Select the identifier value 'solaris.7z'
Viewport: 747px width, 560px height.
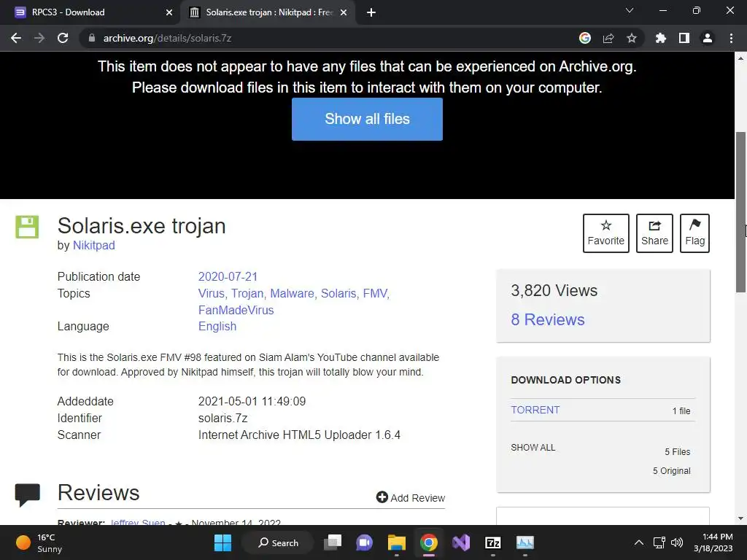[223, 418]
